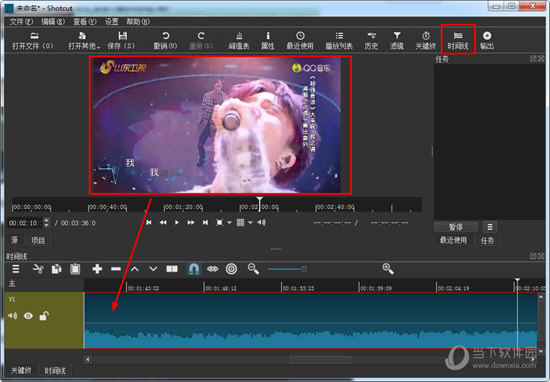This screenshot has height=382, width=550.
Task: Play the video in the player
Action: (177, 222)
